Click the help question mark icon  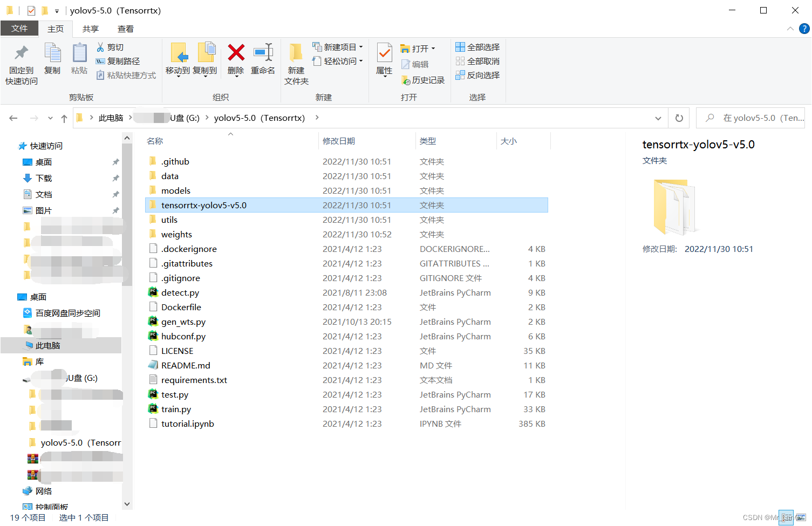pyautogui.click(x=804, y=29)
